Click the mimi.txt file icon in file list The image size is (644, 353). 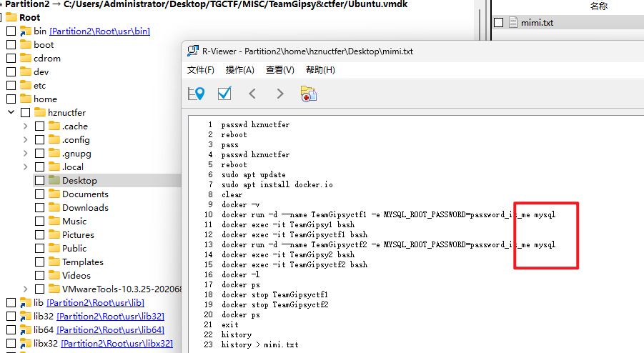513,23
